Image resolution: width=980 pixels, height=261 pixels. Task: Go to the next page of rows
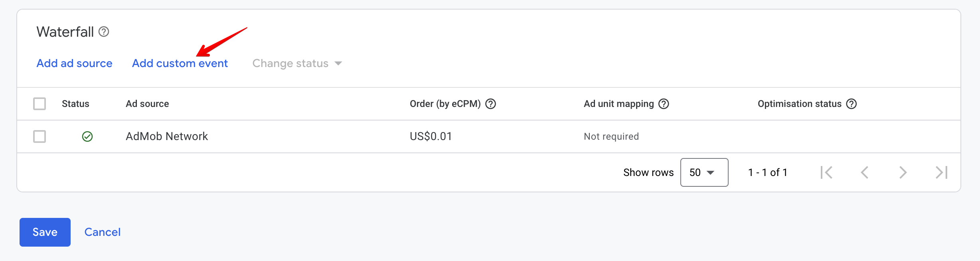click(903, 172)
